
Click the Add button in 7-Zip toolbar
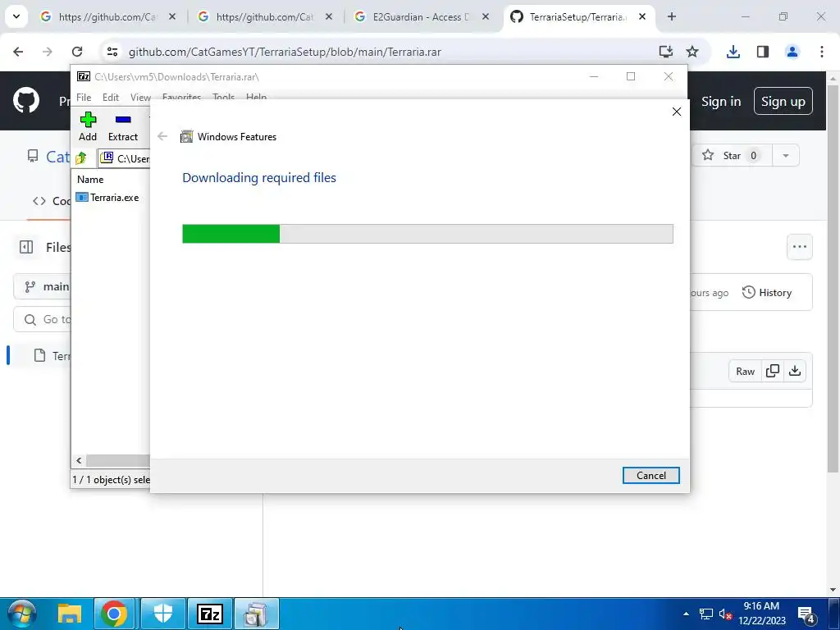(x=88, y=127)
